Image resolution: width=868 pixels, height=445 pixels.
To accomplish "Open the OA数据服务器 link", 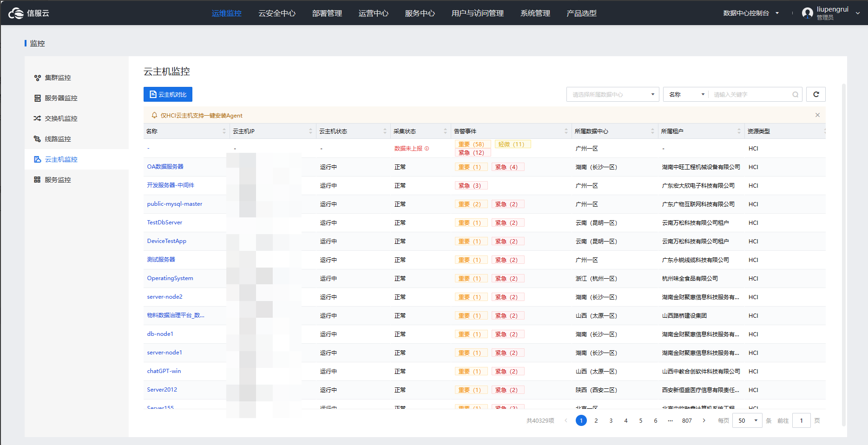I will [165, 167].
